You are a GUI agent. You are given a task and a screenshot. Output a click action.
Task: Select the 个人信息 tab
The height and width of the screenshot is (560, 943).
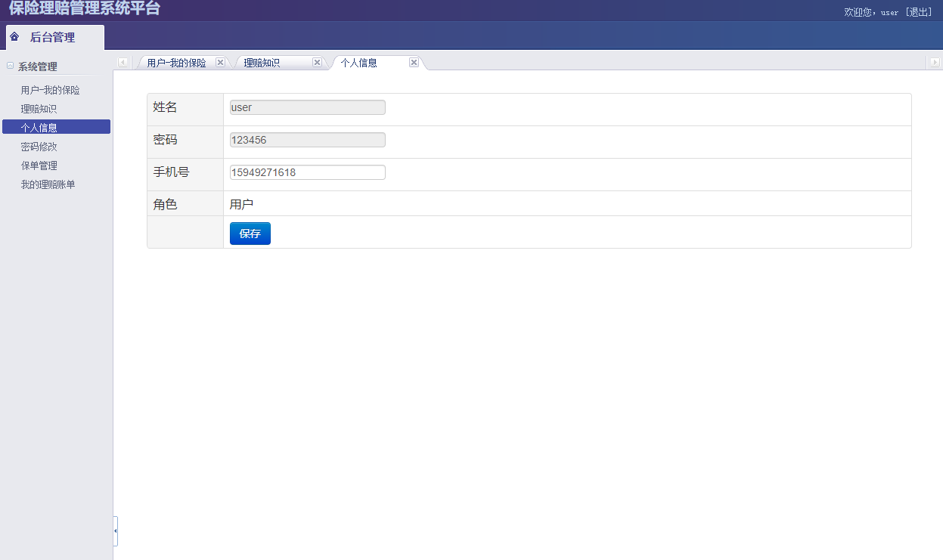click(x=358, y=63)
